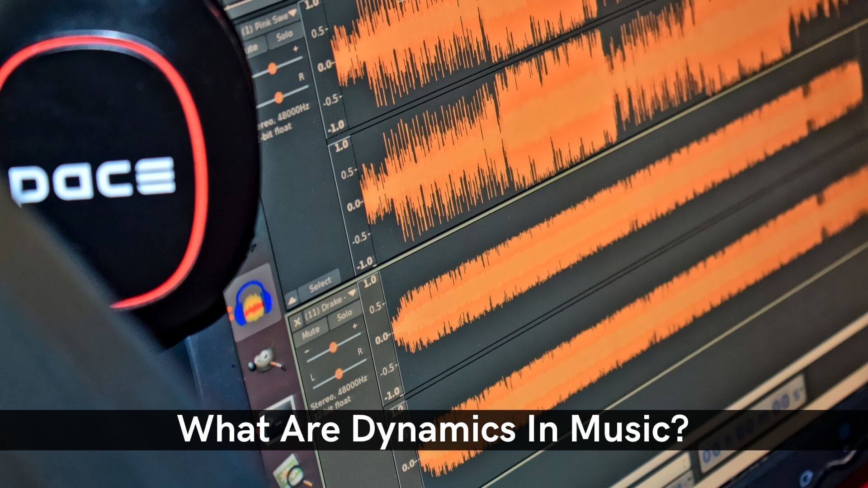Click the Pink Swe pan slider thumb
Image resolution: width=868 pixels, height=488 pixels.
pyautogui.click(x=278, y=97)
